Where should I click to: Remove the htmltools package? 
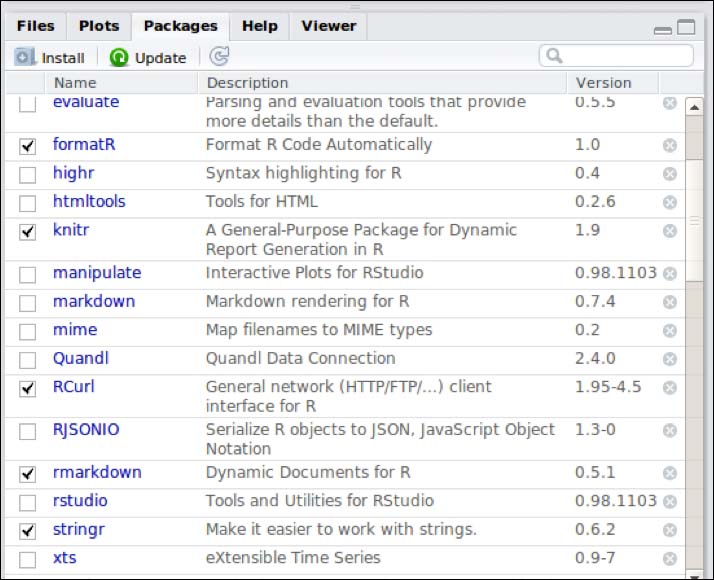pos(669,202)
